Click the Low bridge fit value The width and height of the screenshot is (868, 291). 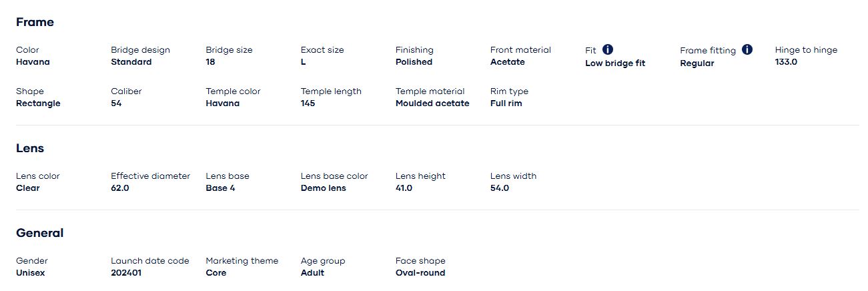615,63
